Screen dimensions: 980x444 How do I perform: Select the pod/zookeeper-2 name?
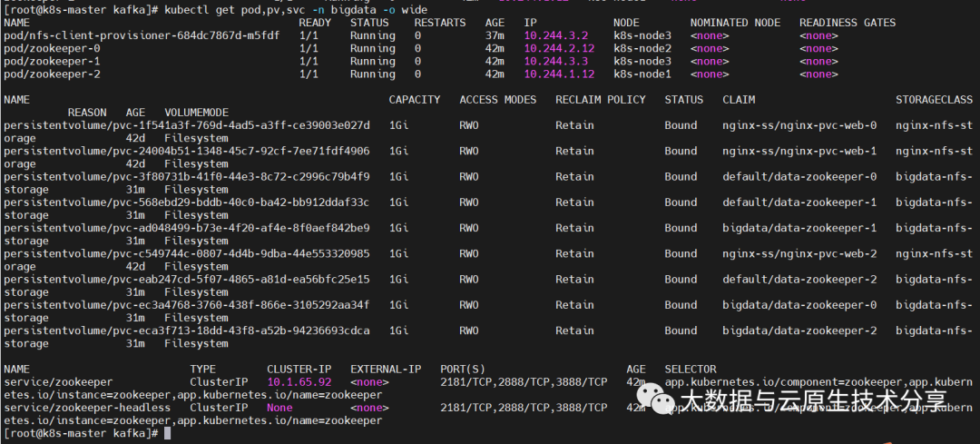(x=52, y=74)
